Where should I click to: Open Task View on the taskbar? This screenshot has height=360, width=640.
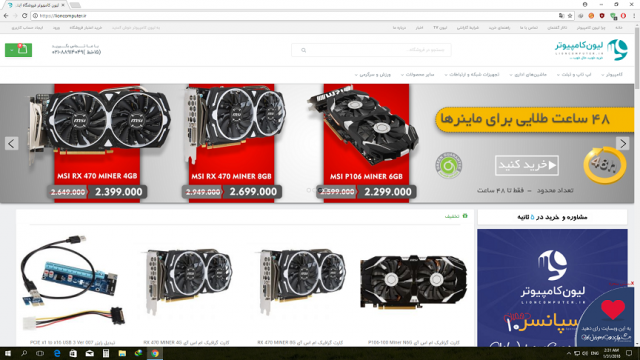40,353
